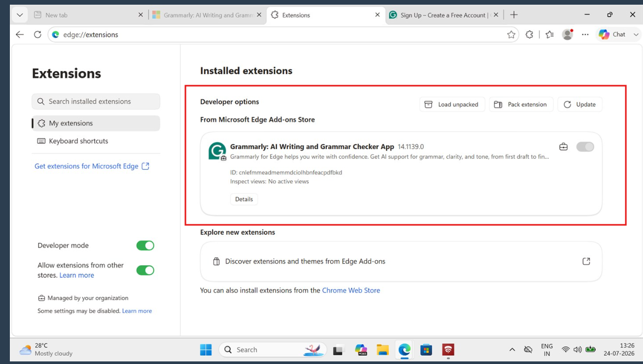Click the Search installed extensions field
The width and height of the screenshot is (643, 364).
coord(96,101)
